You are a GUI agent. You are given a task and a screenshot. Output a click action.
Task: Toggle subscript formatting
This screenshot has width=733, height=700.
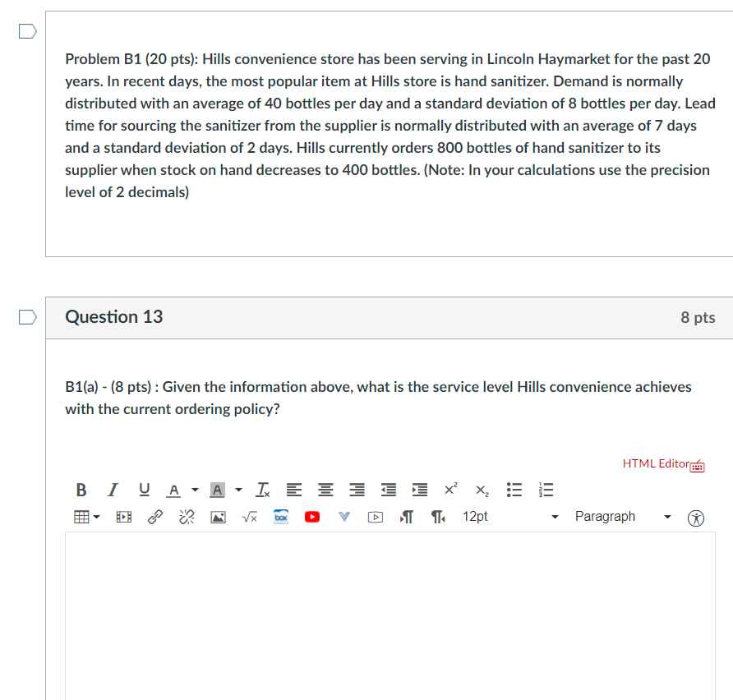(481, 490)
